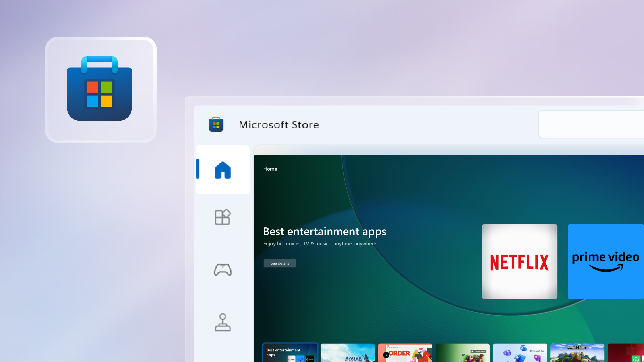This screenshot has height=362, width=644.
Task: Open the Gaming controller section
Action: [x=222, y=270]
